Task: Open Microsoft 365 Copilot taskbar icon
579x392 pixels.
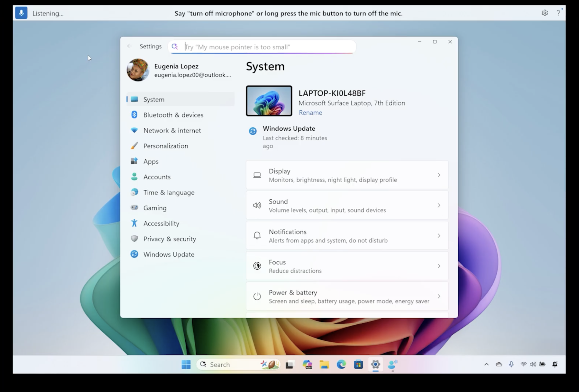Action: click(x=307, y=365)
